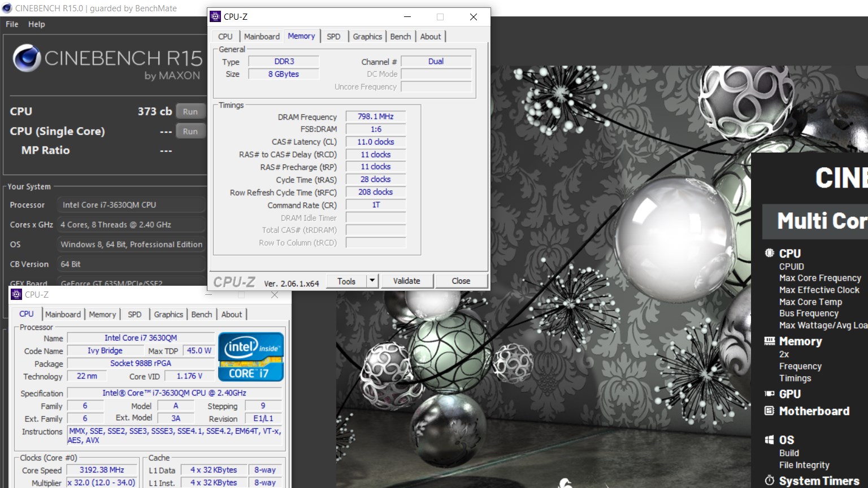Image resolution: width=868 pixels, height=488 pixels.
Task: Switch to Mainboard tab in upper CPU-Z window
Action: 262,36
